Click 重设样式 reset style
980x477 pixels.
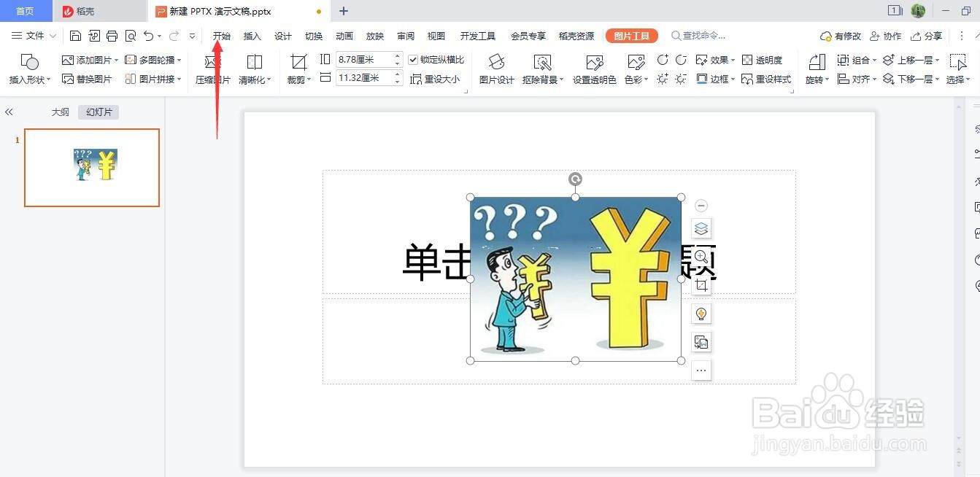pyautogui.click(x=766, y=79)
